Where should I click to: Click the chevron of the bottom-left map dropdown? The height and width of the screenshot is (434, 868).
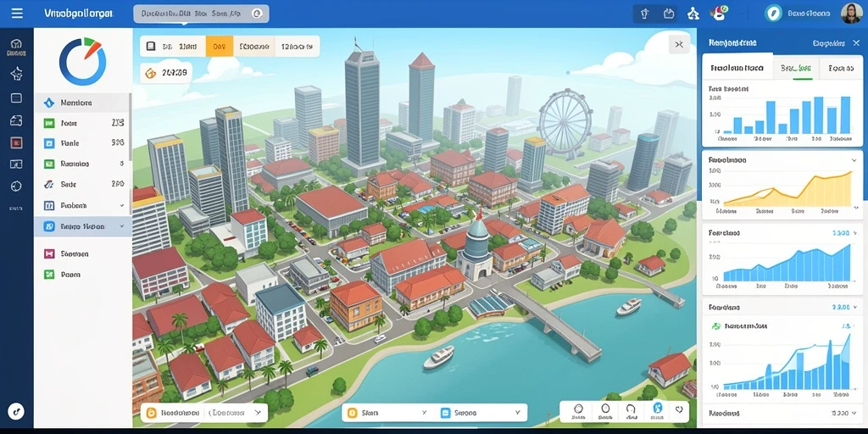258,413
